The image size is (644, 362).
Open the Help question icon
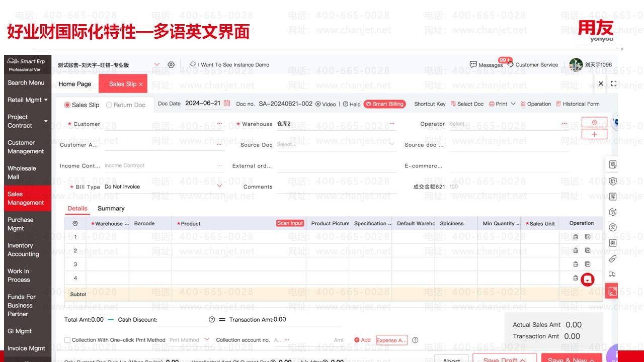pyautogui.click(x=346, y=104)
